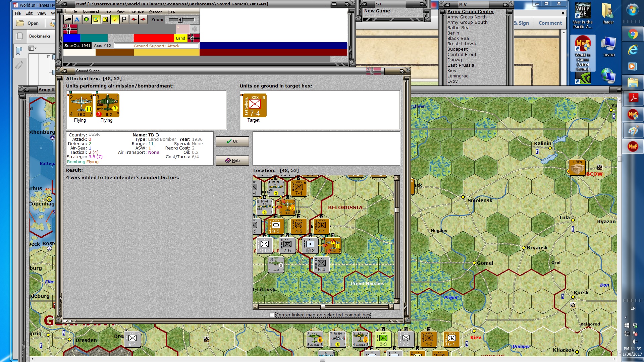Click the Ground Support: Attack status field

click(157, 46)
